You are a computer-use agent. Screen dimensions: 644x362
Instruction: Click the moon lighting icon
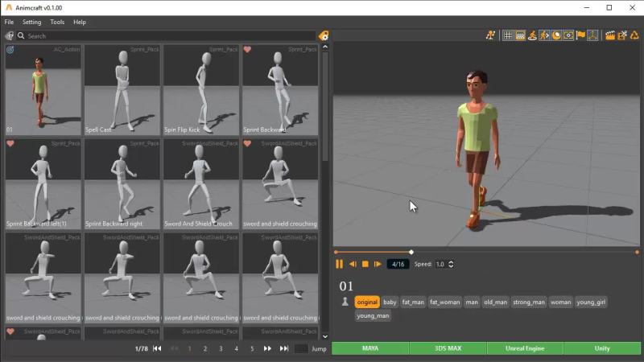556,35
